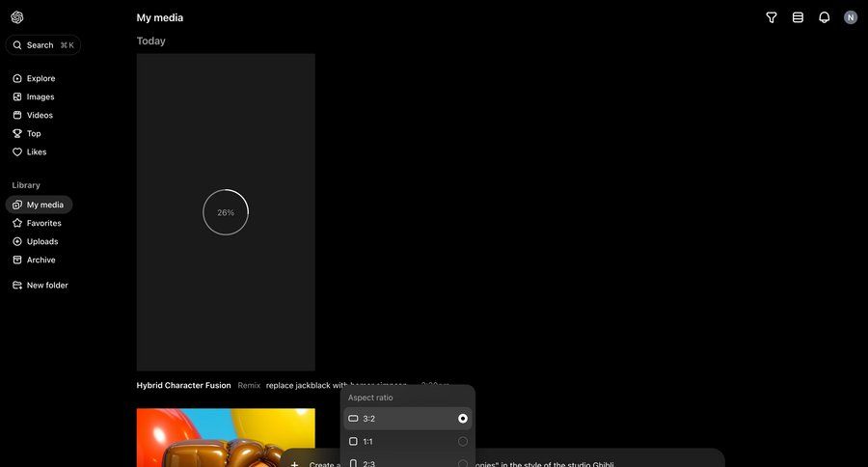Open the Search box in sidebar

pos(43,45)
